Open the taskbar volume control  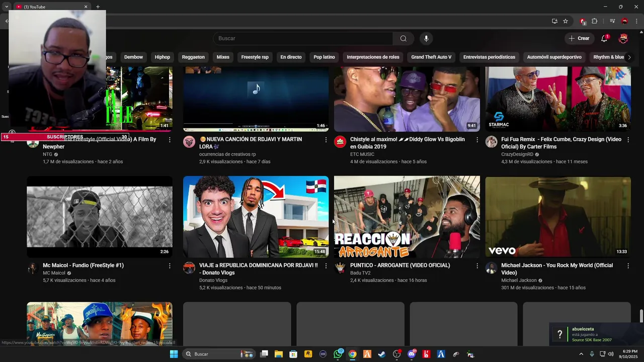tap(611, 354)
